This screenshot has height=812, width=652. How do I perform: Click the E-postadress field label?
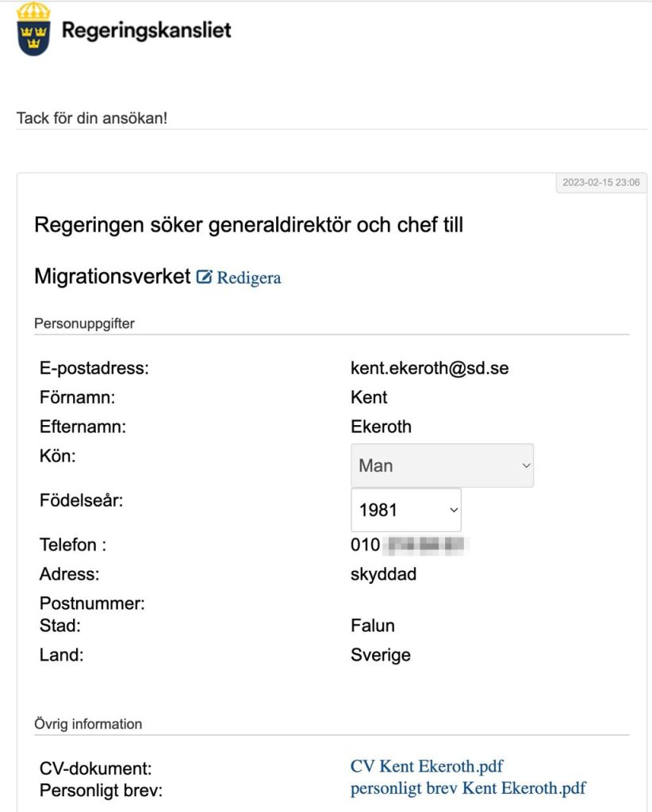point(94,367)
